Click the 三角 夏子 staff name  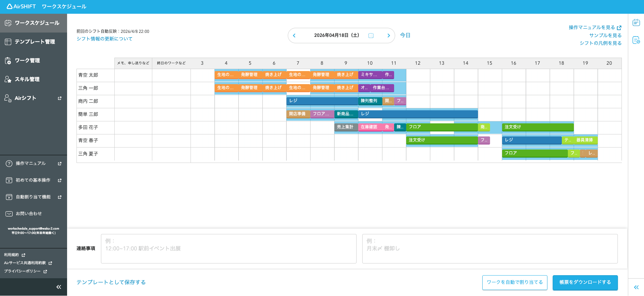pos(88,154)
